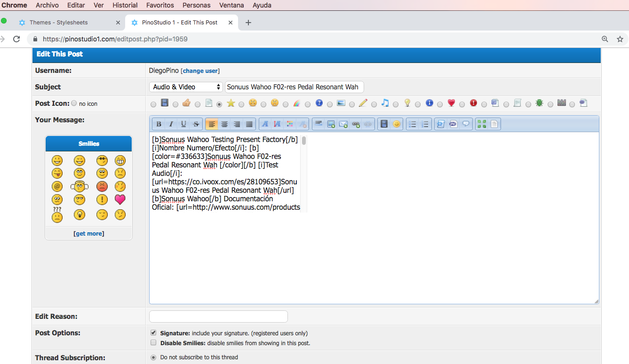The height and width of the screenshot is (364, 629).
Task: Select the lightbulb post icon radio
Action: (396, 104)
